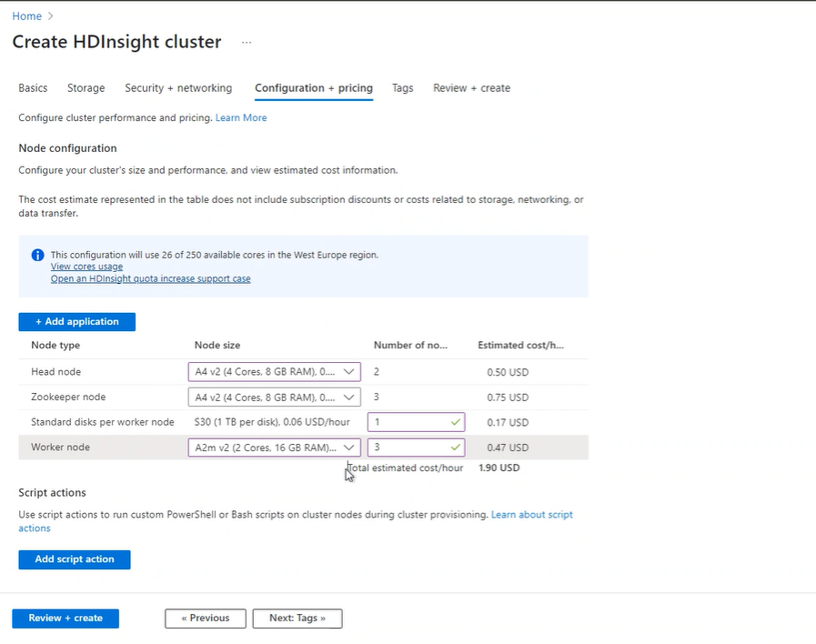
Task: Open the Review + create tab
Action: (x=471, y=88)
